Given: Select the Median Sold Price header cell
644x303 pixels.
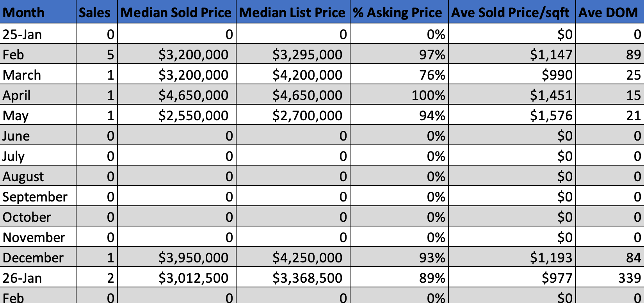Looking at the screenshot, I should pyautogui.click(x=176, y=12).
